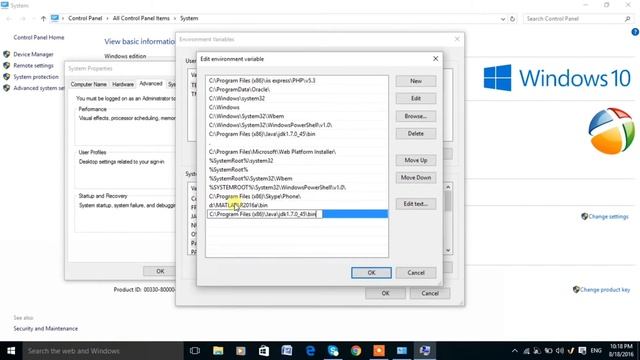
Task: Click the Delete button
Action: (x=416, y=133)
